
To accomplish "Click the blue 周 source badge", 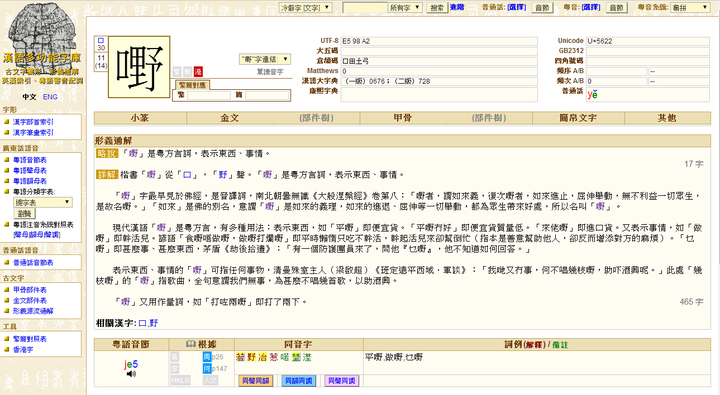I will (x=207, y=357).
